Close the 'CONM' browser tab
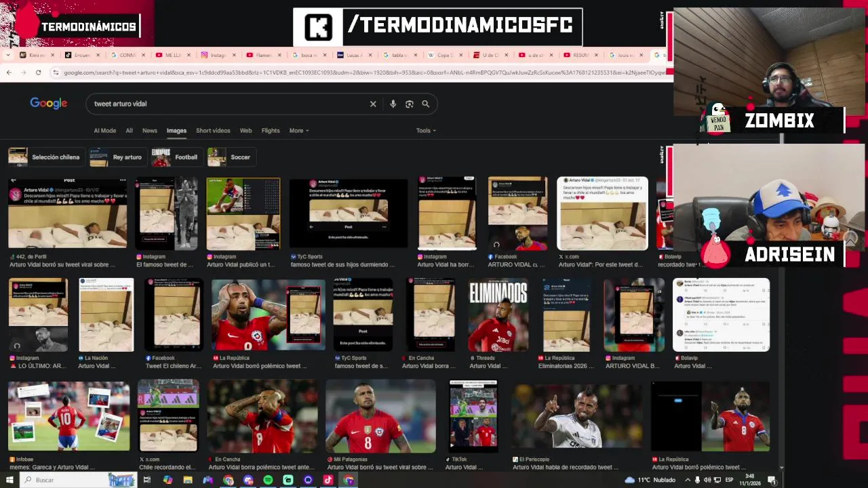 [144, 55]
